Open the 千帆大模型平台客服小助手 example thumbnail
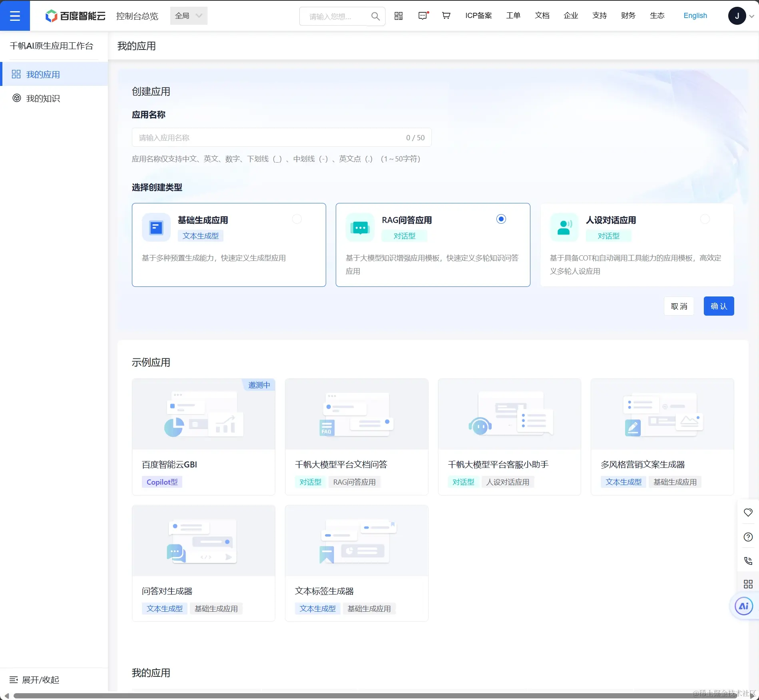Screen dimensions: 759x700 pyautogui.click(x=510, y=414)
